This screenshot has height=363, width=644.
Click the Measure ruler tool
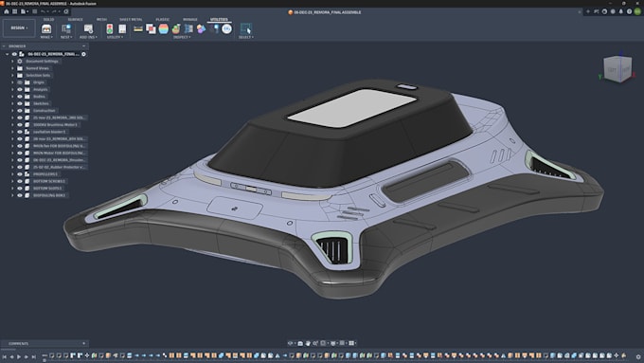coord(138,28)
